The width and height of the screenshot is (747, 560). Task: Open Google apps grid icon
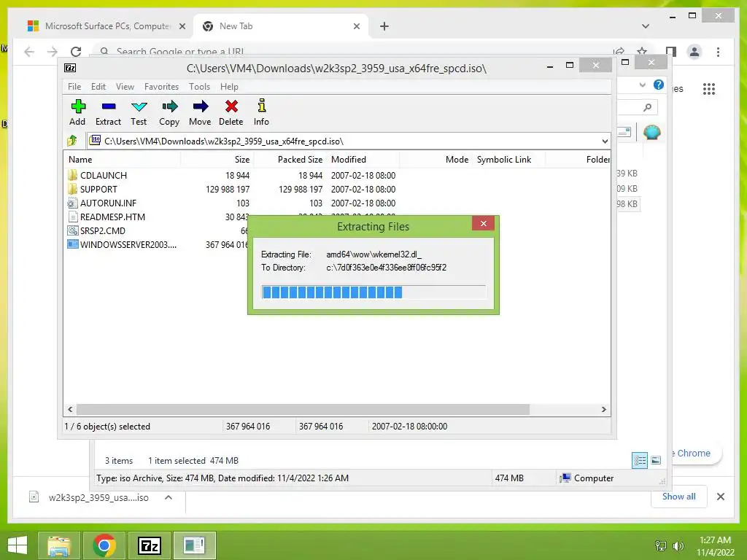tap(709, 88)
